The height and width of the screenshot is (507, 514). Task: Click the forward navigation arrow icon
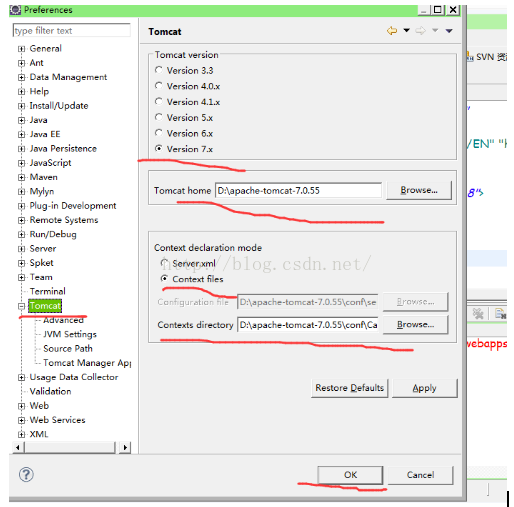pos(421,31)
